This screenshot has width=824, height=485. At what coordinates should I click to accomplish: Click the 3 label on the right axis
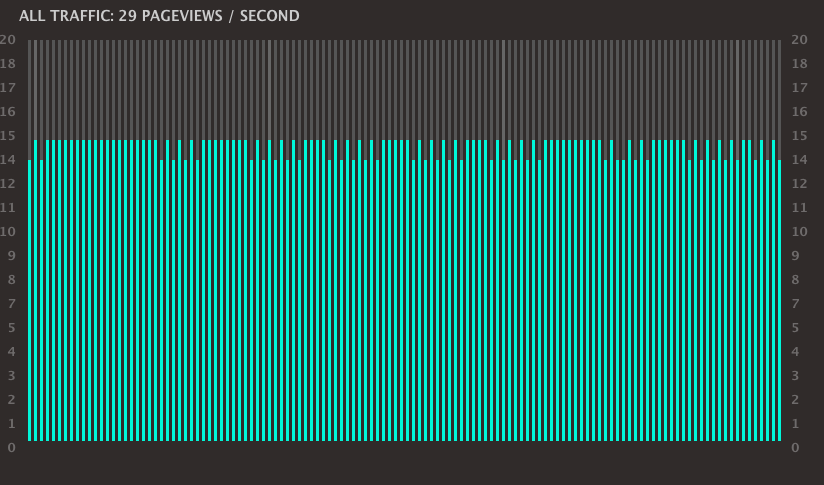click(795, 376)
